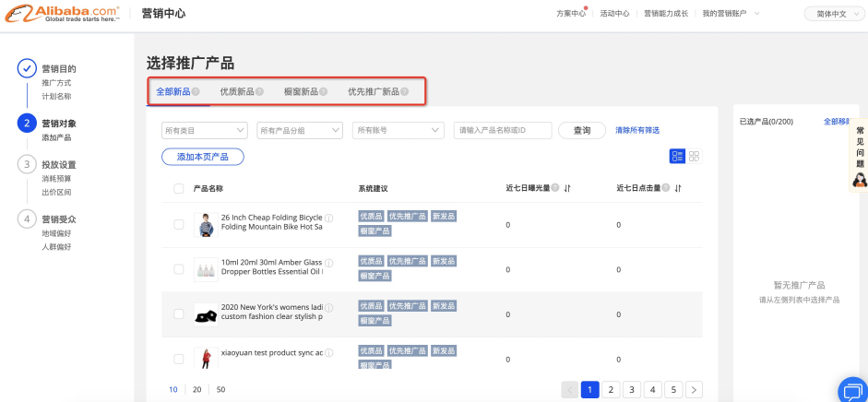The image size is (868, 402).
Task: Switch to list view layout icon
Action: pos(677,157)
